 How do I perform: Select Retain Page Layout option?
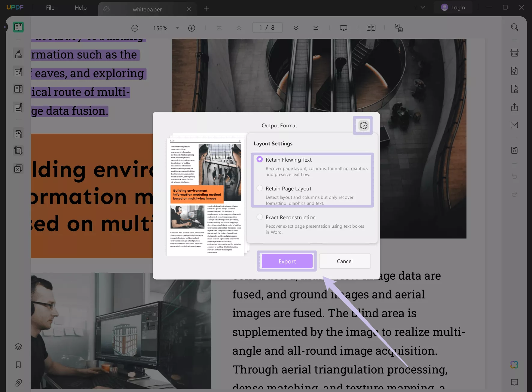(x=260, y=188)
